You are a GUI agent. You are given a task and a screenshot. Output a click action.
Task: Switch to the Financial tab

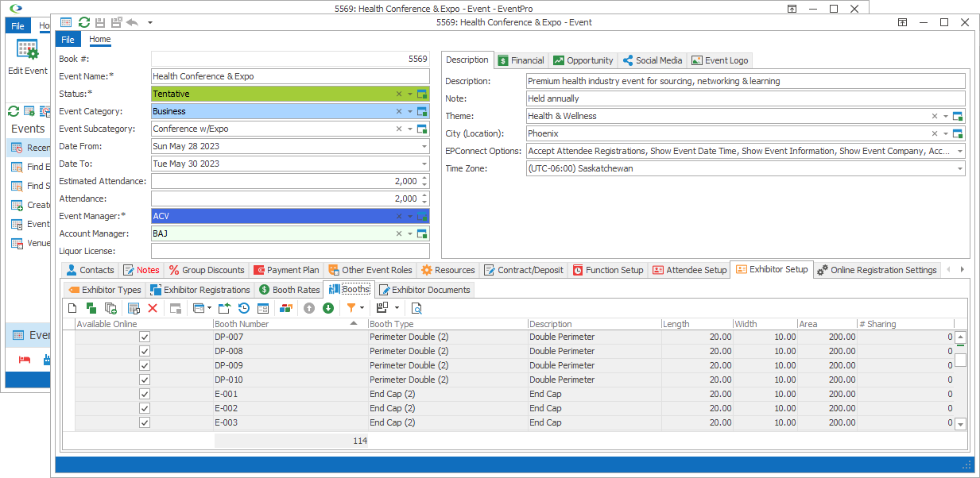point(521,60)
